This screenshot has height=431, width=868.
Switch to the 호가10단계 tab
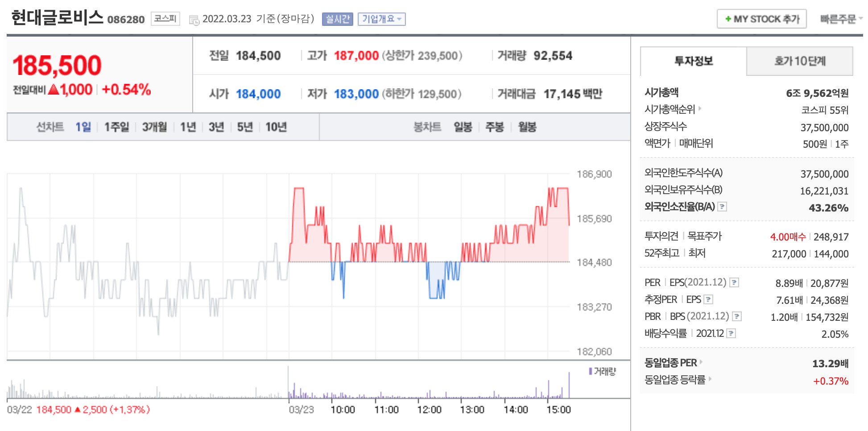pos(800,61)
